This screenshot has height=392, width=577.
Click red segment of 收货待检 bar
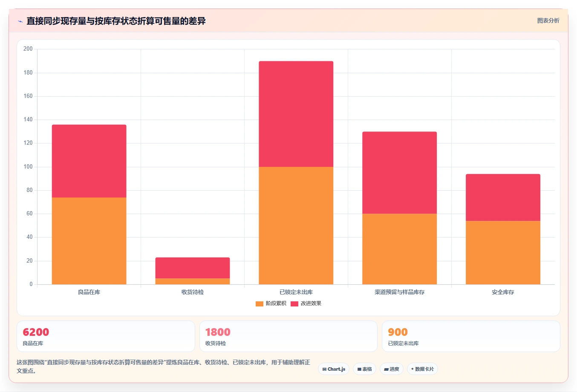[x=193, y=268]
